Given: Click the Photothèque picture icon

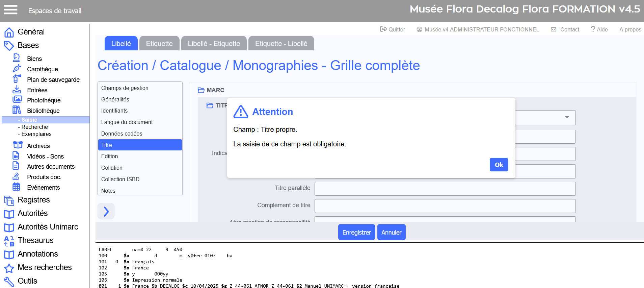Looking at the screenshot, I should [x=17, y=100].
